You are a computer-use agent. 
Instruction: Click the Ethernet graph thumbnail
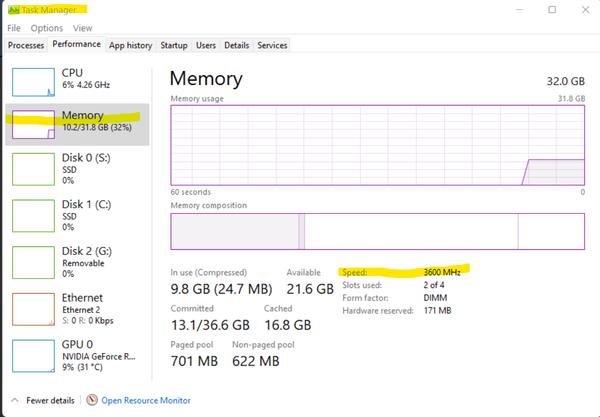coord(33,308)
